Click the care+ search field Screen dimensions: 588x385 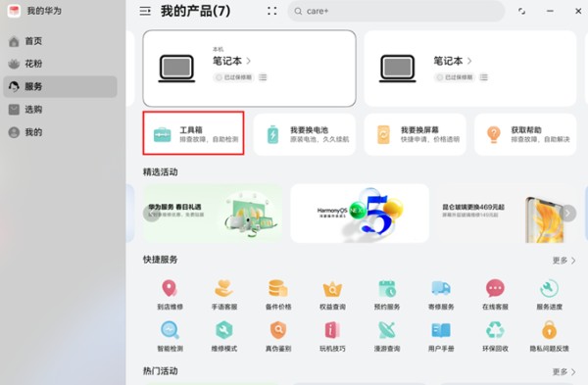396,11
